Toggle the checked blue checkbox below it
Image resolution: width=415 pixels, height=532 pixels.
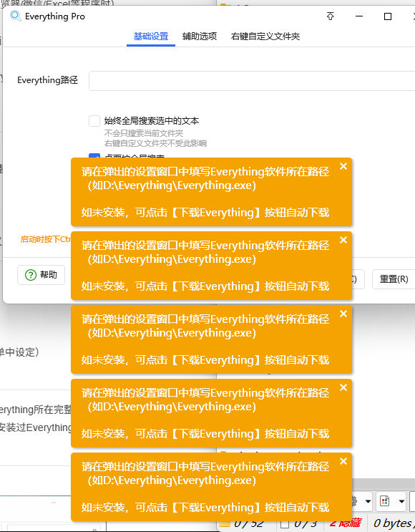(x=94, y=156)
